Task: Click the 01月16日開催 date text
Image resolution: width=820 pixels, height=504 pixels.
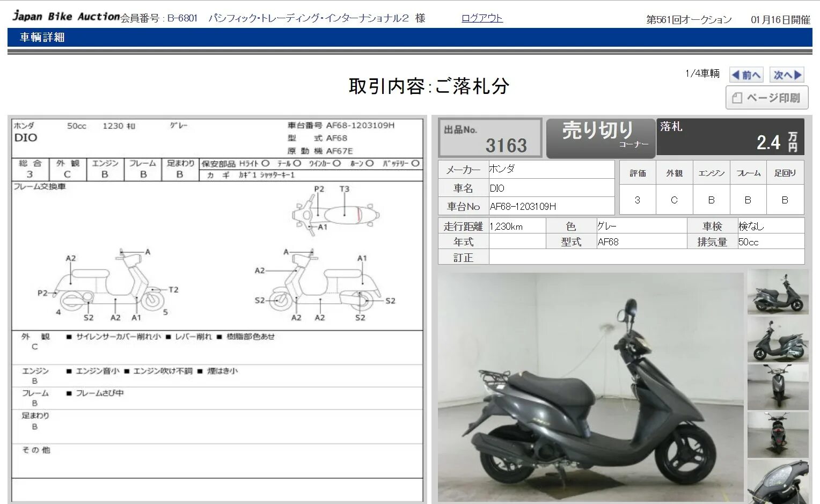Action: click(x=780, y=20)
